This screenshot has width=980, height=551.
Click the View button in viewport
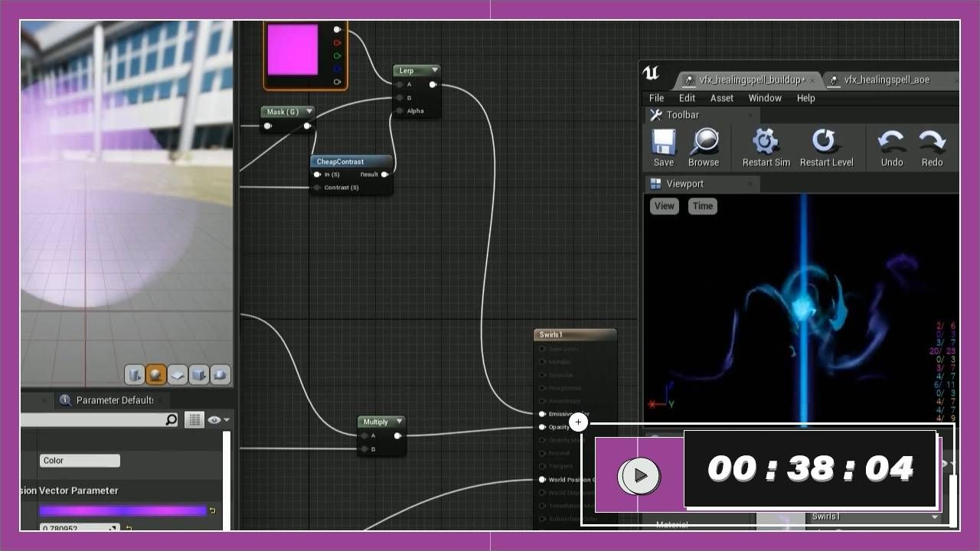pyautogui.click(x=664, y=206)
